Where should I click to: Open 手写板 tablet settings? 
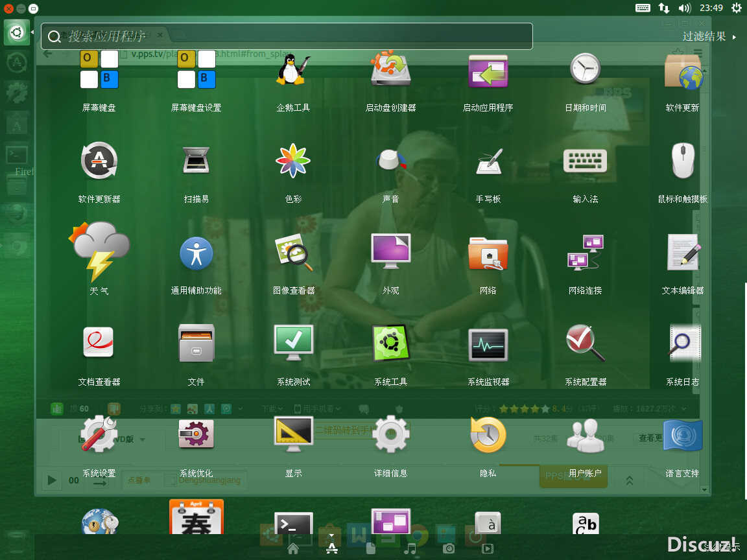(489, 162)
